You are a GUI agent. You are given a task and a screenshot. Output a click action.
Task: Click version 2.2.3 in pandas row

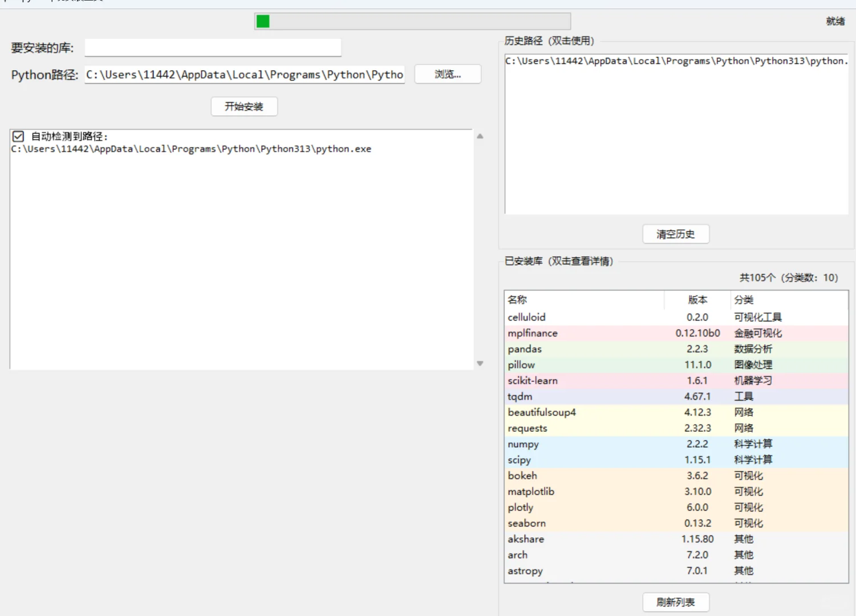(x=697, y=349)
